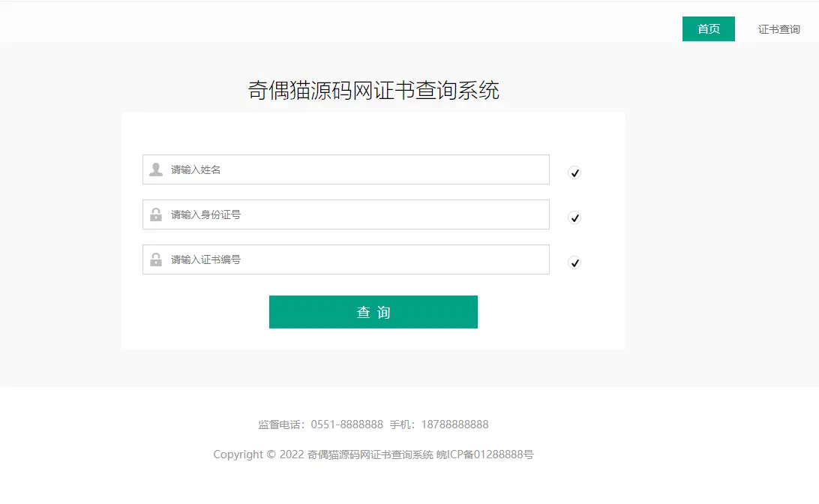Click the 请输入姓名 name input field
The height and width of the screenshot is (504, 819).
pyautogui.click(x=346, y=169)
